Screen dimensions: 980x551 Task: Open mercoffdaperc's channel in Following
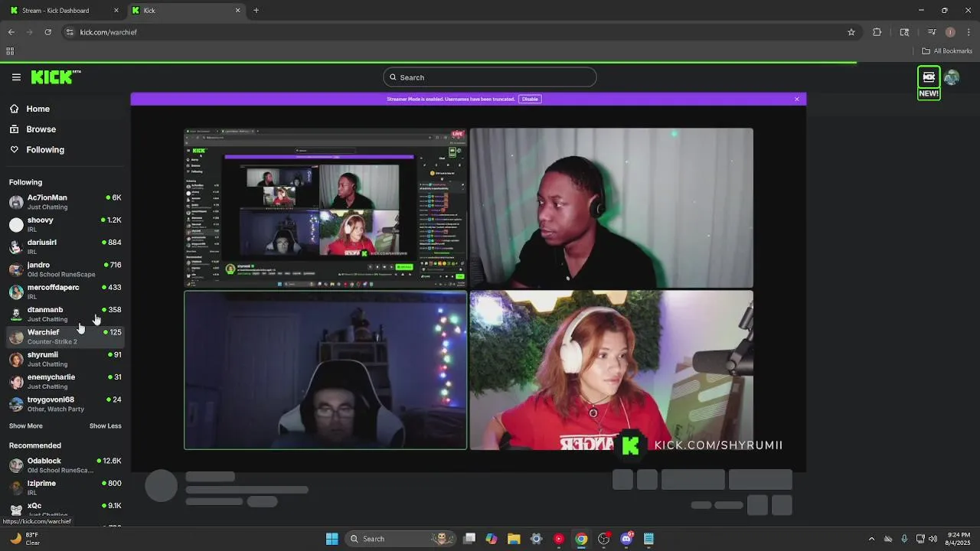point(65,292)
